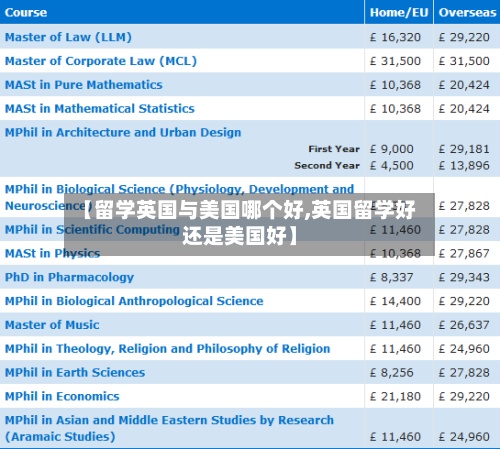Follow the MPhil in Scientific Computing link
This screenshot has width=500, height=449.
click(x=92, y=229)
